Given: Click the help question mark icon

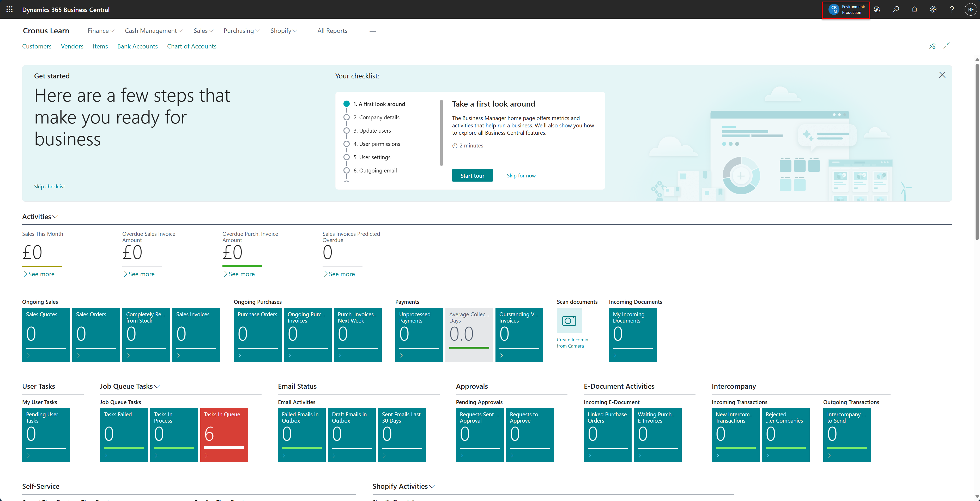Looking at the screenshot, I should pos(952,9).
